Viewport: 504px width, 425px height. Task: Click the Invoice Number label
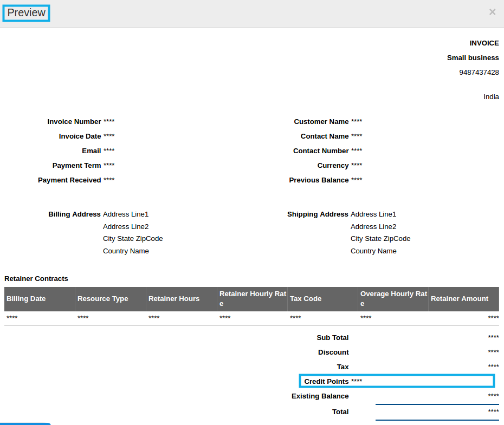pyautogui.click(x=74, y=122)
